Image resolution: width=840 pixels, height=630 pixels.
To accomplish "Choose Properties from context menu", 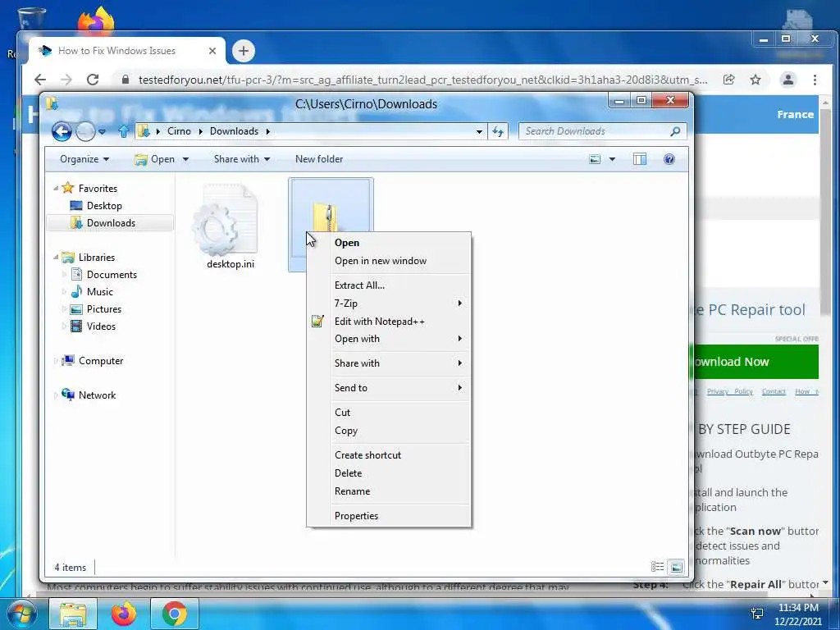I will click(389, 516).
